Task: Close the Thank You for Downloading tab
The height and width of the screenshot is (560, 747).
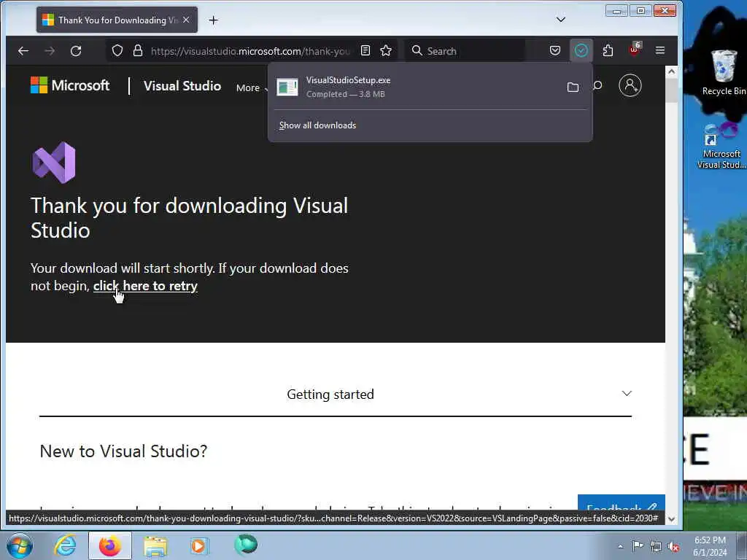Action: tap(186, 20)
